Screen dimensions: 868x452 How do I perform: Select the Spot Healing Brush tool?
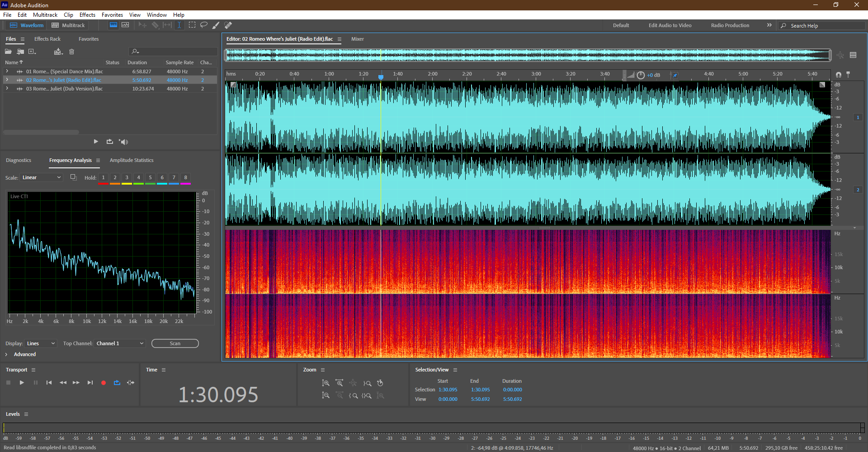[x=228, y=25]
